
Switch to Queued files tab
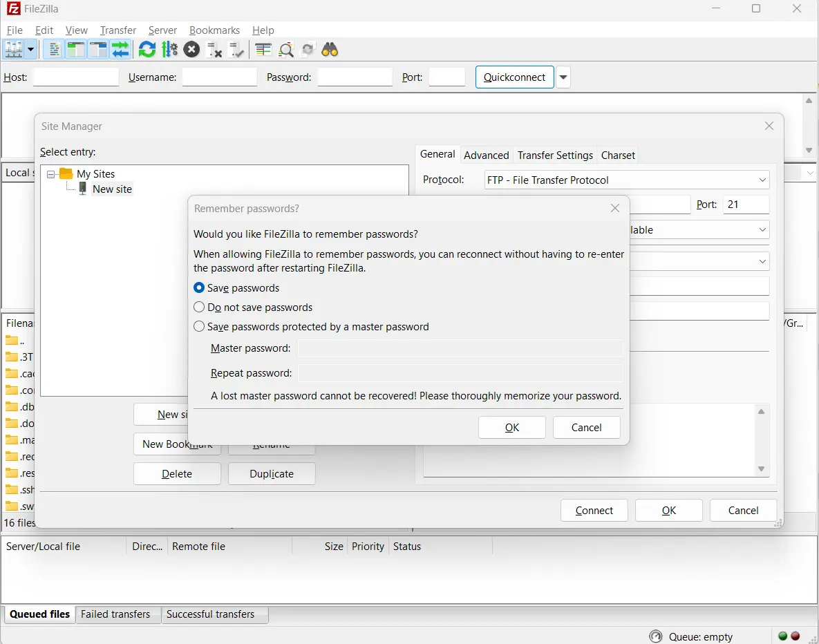click(39, 614)
